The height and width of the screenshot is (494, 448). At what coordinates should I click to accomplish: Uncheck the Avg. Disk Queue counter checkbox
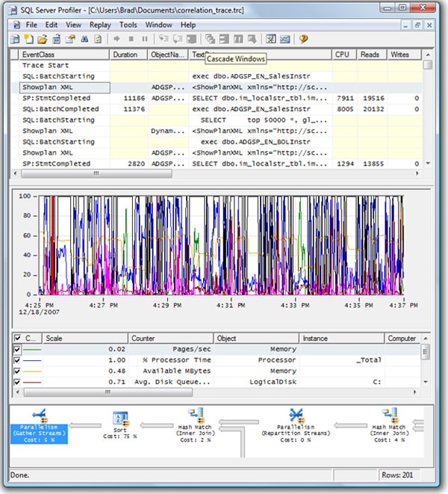click(17, 382)
